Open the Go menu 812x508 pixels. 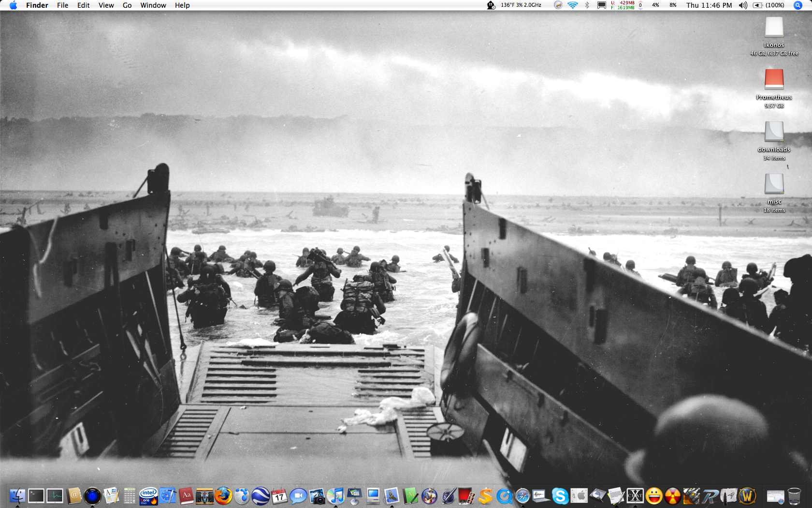(x=127, y=5)
